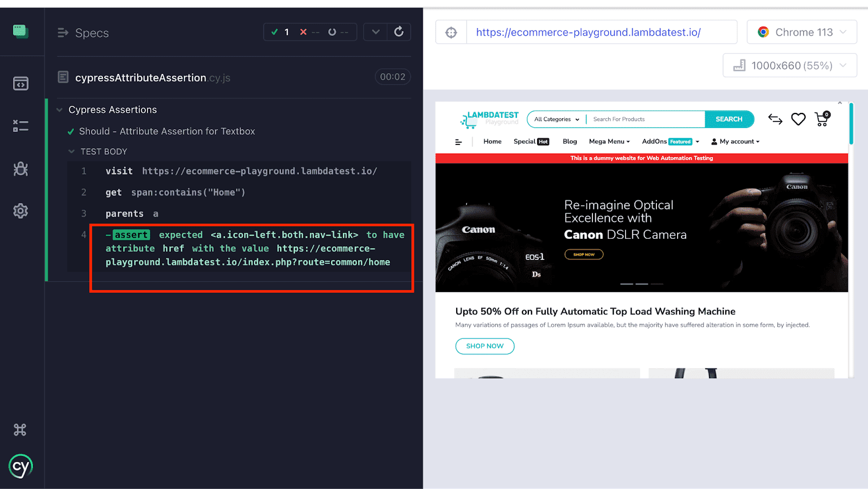Open the My account menu
The height and width of the screenshot is (489, 868).
735,141
